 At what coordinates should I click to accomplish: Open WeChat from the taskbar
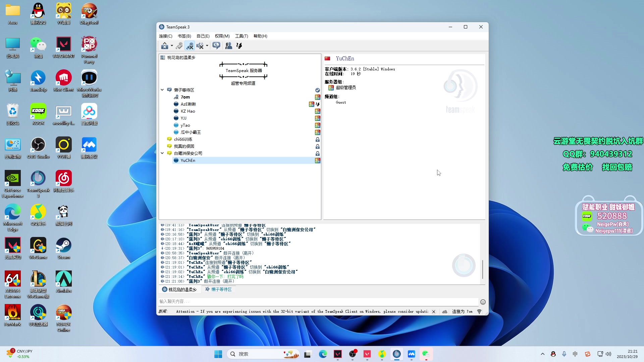426,354
